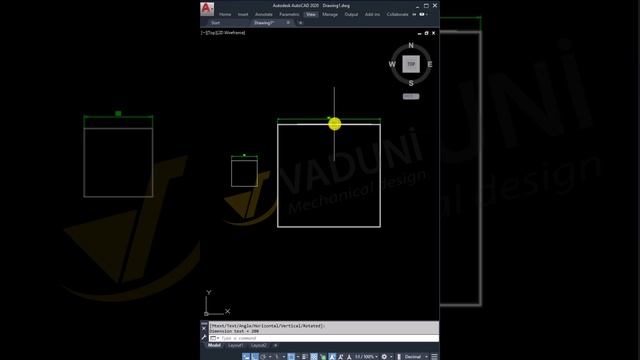Switch to the Model layout tab
Image resolution: width=640 pixels, height=360 pixels.
click(214, 345)
